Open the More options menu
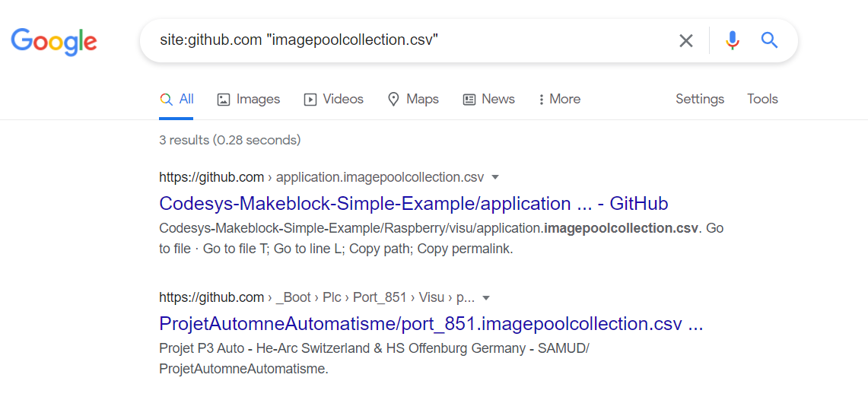This screenshot has width=868, height=400. (559, 100)
